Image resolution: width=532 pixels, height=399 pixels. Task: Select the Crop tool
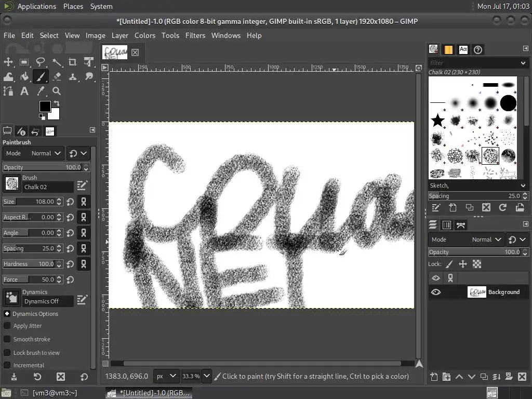pyautogui.click(x=73, y=62)
